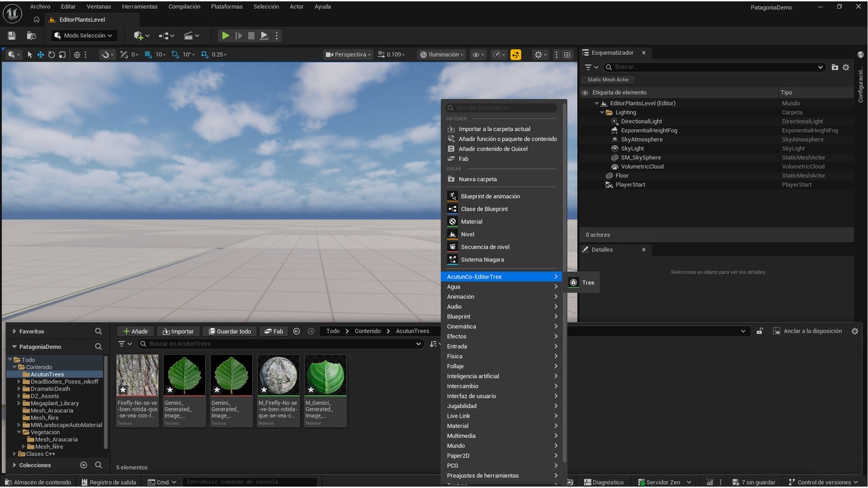Open the Modo Selección dropdown

tap(85, 35)
